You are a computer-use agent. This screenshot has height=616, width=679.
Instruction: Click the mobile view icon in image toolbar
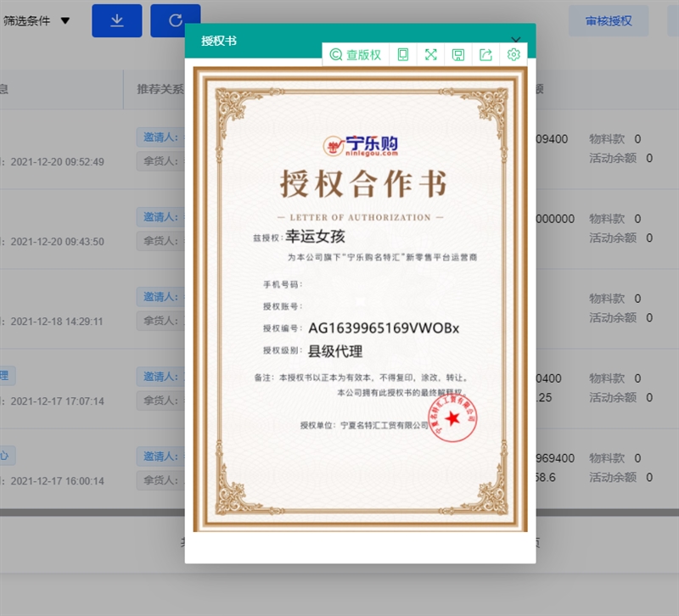403,54
